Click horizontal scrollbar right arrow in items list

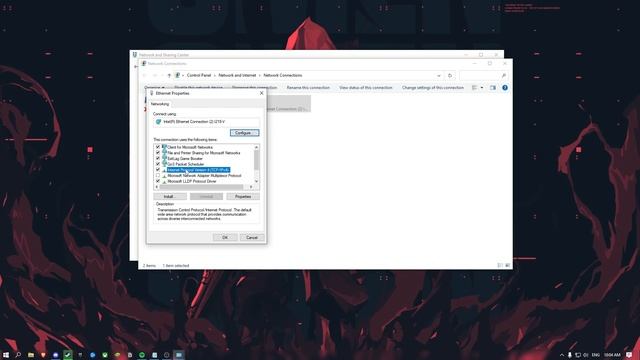251,187
